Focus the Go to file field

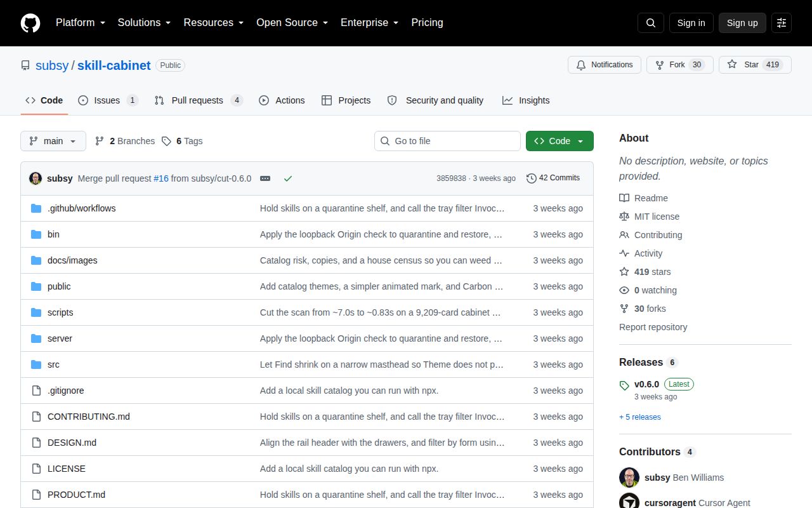coord(447,141)
